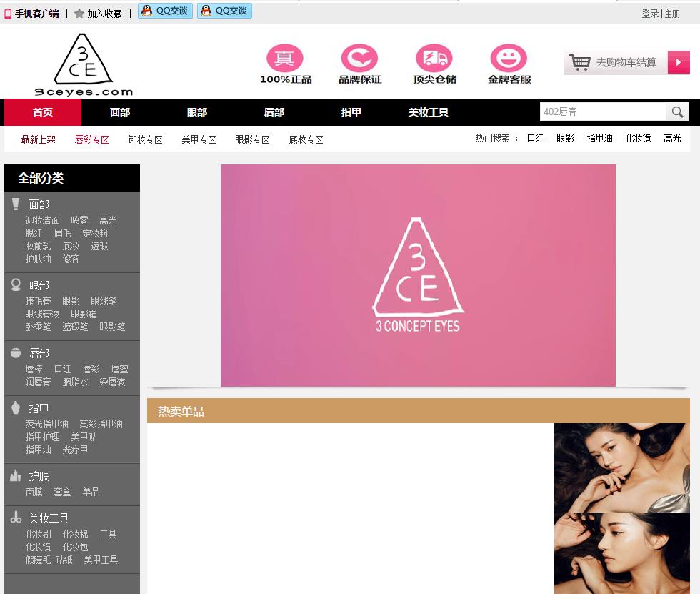Open the 美妆工具 tab in black navbar
Image resolution: width=700 pixels, height=594 pixels.
coord(429,112)
